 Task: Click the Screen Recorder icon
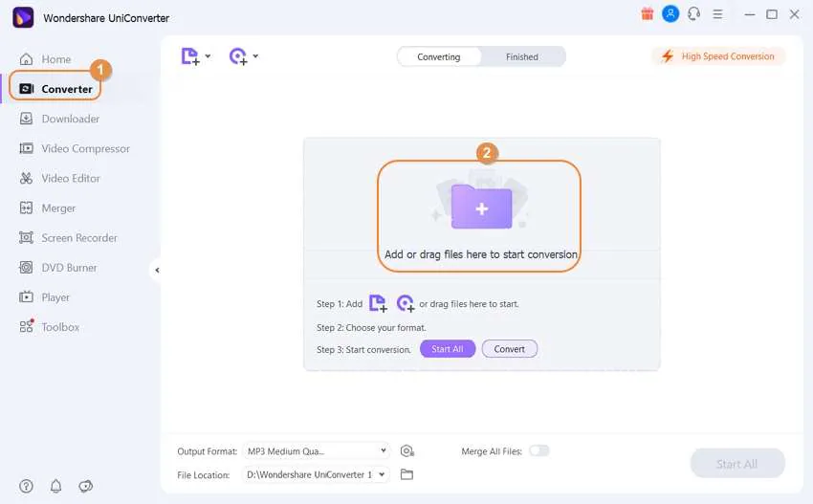[x=26, y=238]
